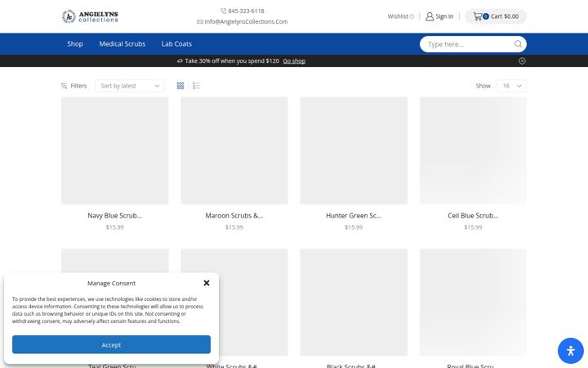Open the Royal Blue Scrub product thumbnail
Screen dimensions: 588x368
(473, 303)
